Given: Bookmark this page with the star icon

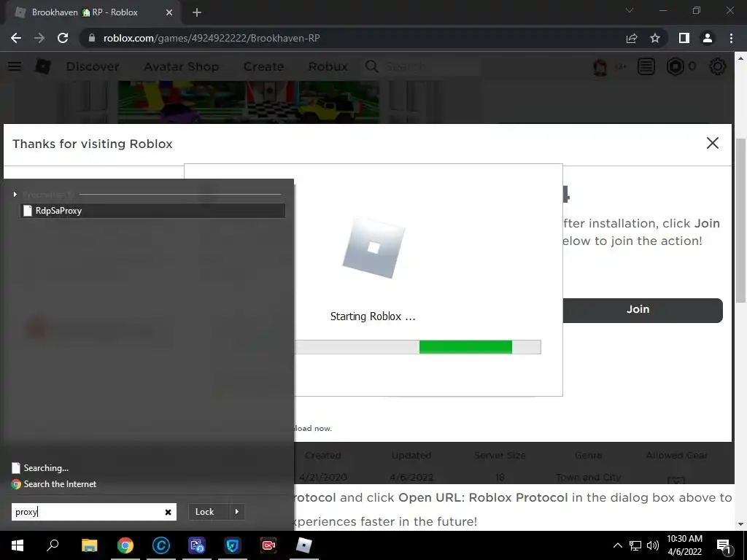Looking at the screenshot, I should (x=655, y=38).
